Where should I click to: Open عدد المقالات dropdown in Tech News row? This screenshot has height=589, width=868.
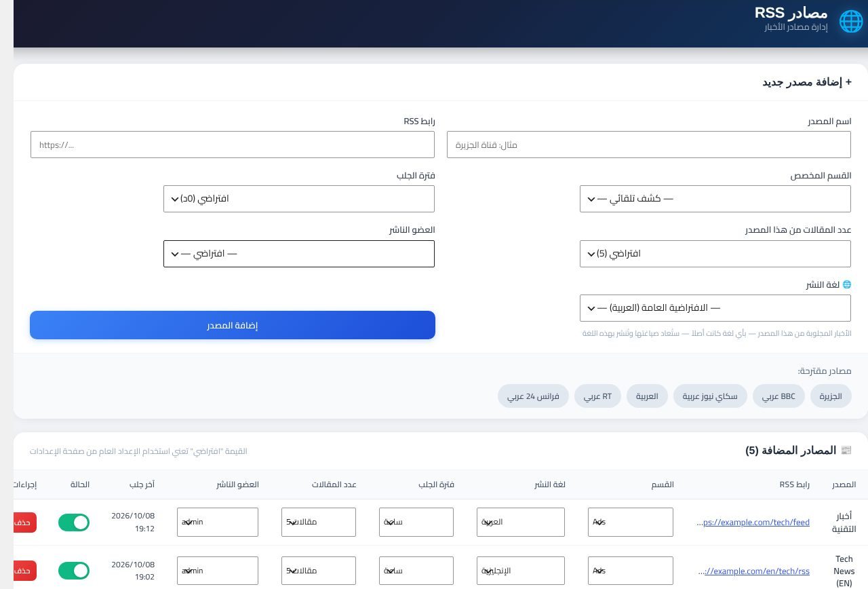319,571
